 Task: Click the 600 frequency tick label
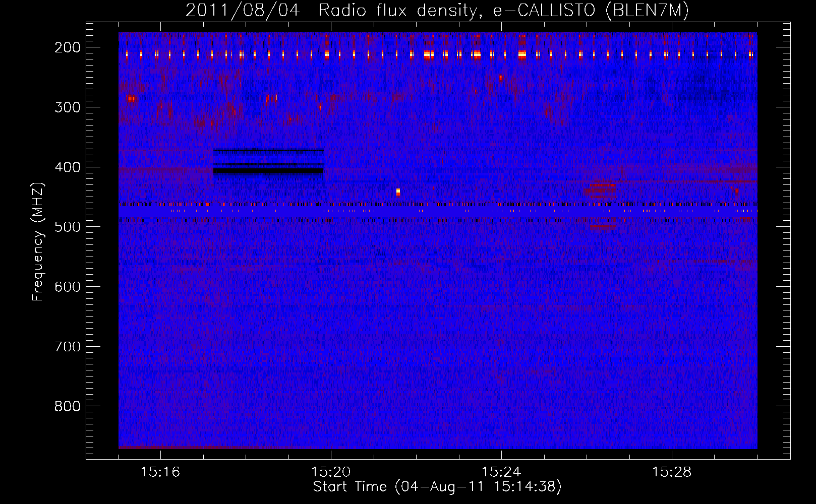(68, 287)
